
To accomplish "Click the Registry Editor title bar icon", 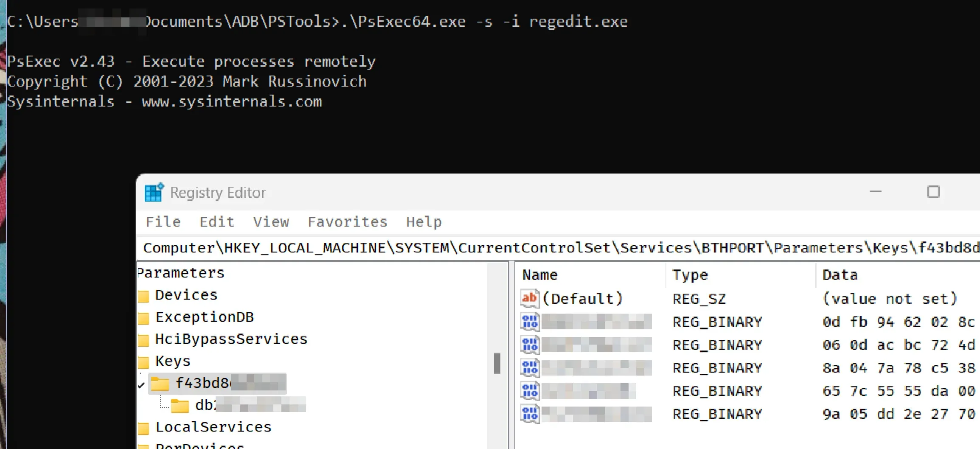I will click(153, 192).
